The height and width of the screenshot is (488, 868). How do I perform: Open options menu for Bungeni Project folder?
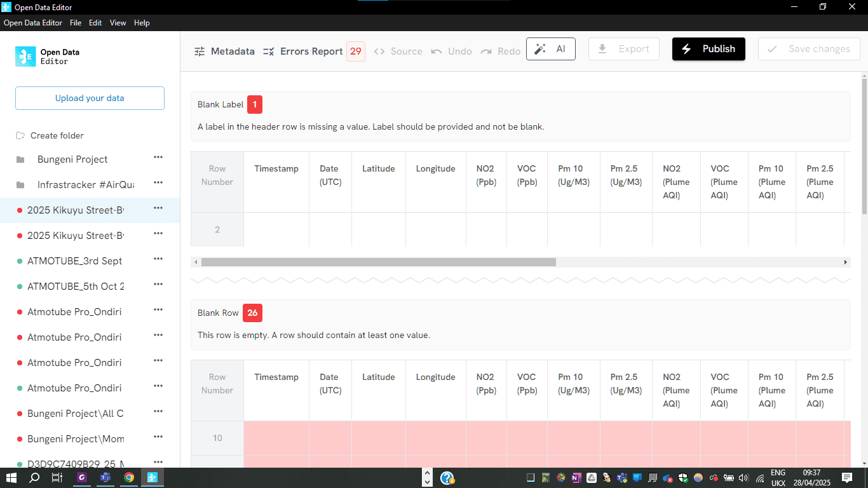click(x=158, y=158)
